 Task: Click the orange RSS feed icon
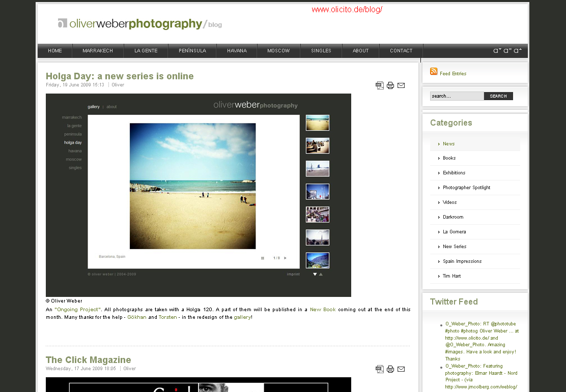[x=434, y=72]
